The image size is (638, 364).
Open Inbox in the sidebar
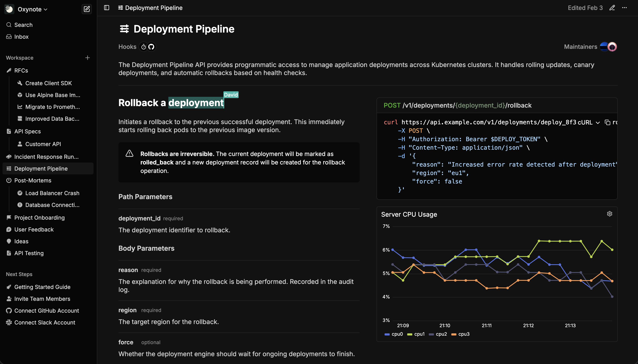tap(21, 37)
